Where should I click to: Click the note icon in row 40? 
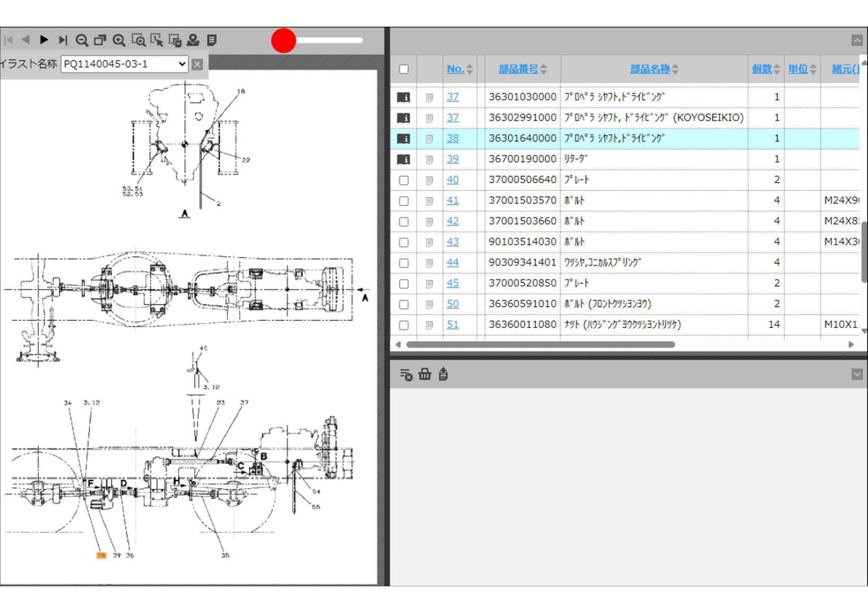click(429, 180)
